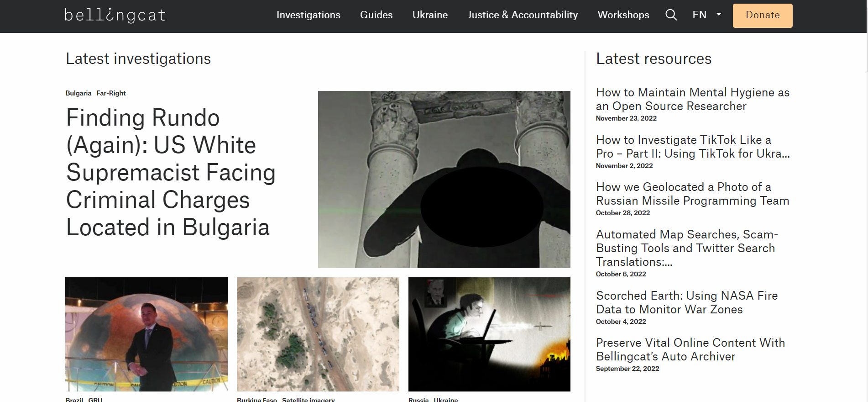Screen dimensions: 868x402
Task: Open the Rundo article featured image
Action: (x=444, y=180)
